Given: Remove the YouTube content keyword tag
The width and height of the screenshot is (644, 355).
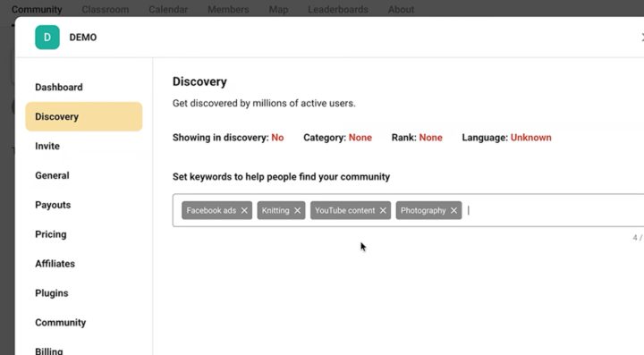Looking at the screenshot, I should 383,210.
